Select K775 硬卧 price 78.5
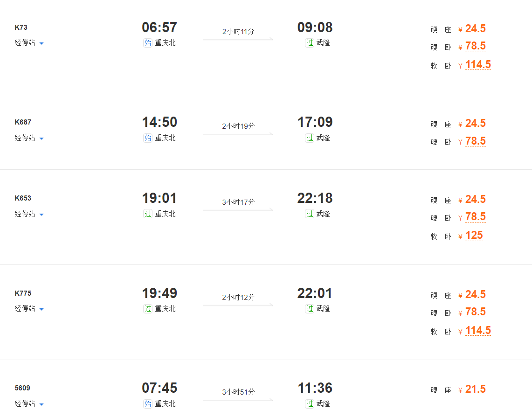 click(x=475, y=312)
